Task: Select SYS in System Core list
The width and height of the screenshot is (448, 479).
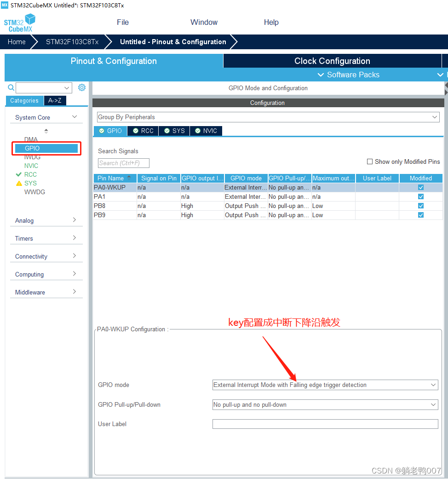Action: click(x=30, y=183)
